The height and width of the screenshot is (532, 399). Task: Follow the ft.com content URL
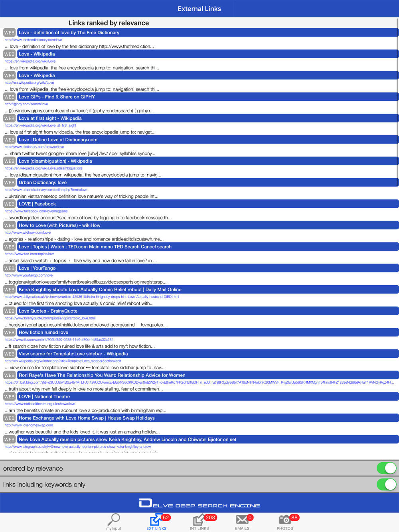(59, 340)
